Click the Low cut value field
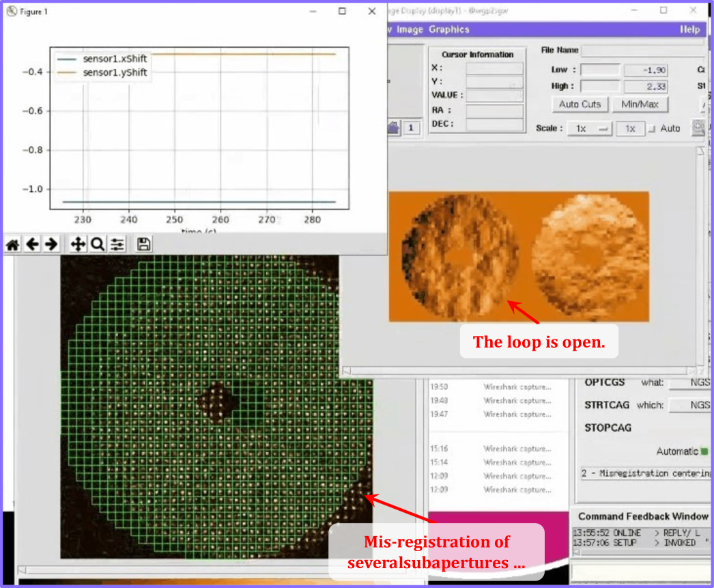 (x=645, y=70)
